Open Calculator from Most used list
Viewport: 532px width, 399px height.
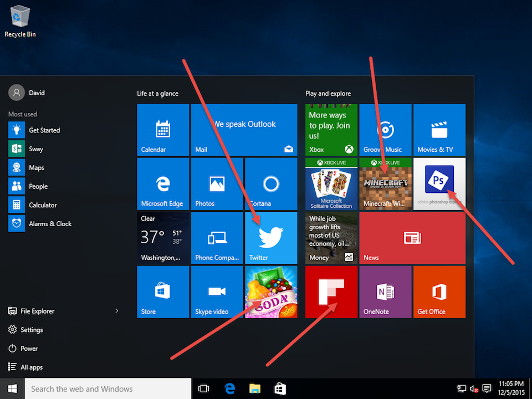[x=64, y=205]
